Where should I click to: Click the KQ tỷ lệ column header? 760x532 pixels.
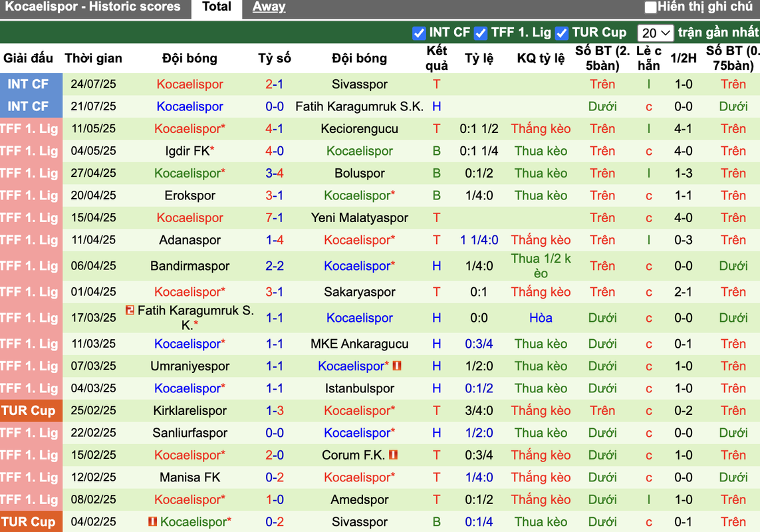click(x=541, y=59)
